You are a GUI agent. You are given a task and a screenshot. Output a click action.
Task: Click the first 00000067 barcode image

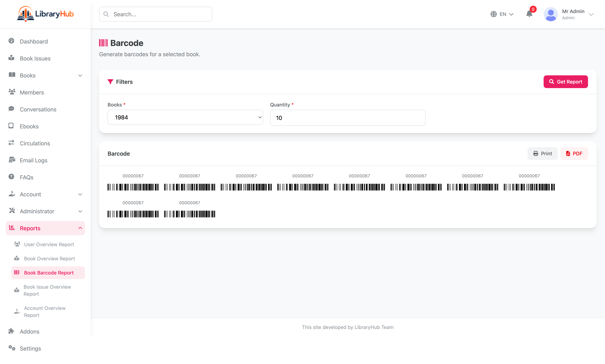click(x=133, y=187)
